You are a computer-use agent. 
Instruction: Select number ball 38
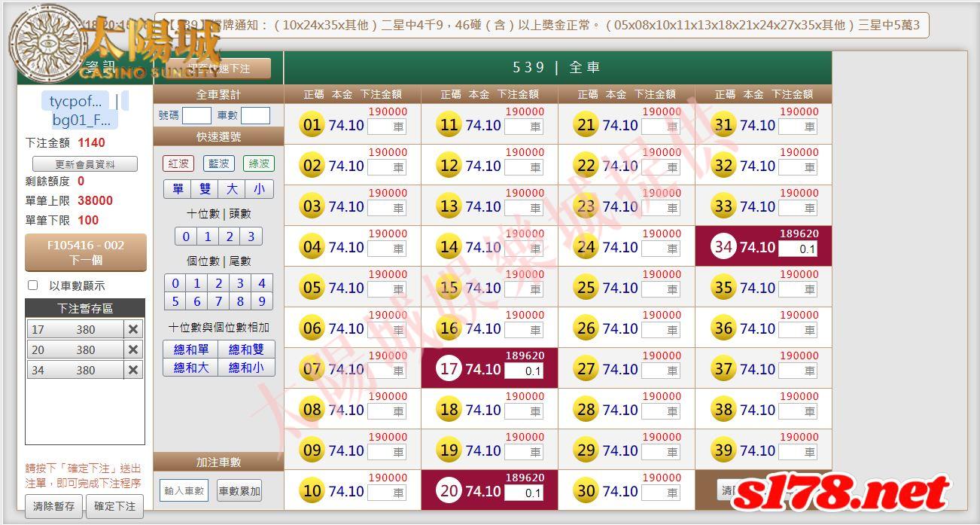pyautogui.click(x=723, y=410)
